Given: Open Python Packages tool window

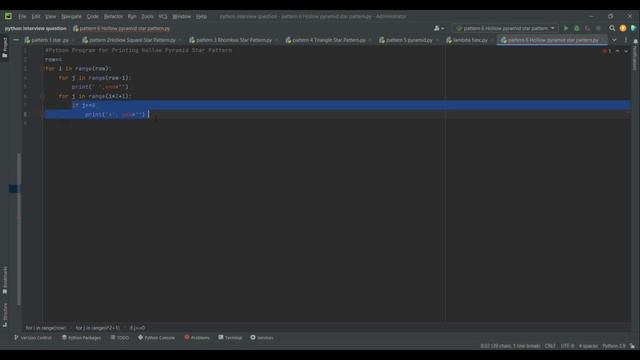Looking at the screenshot, I should click(x=81, y=338).
